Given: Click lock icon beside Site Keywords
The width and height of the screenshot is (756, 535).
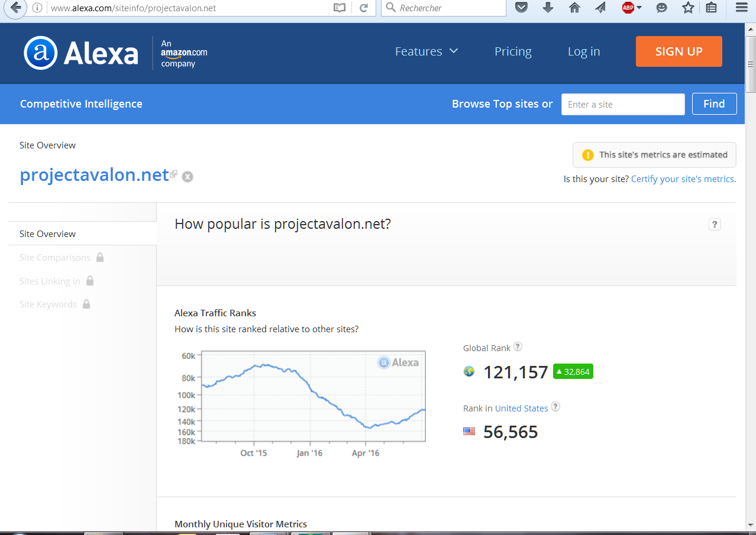Looking at the screenshot, I should coord(86,304).
